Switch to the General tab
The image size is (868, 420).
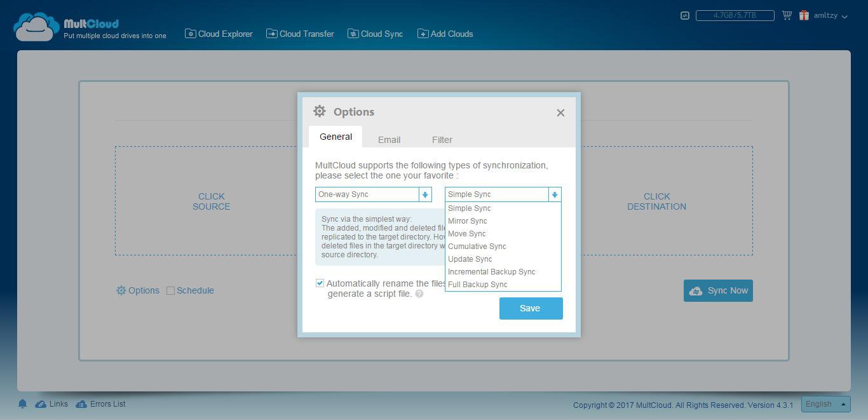[336, 137]
